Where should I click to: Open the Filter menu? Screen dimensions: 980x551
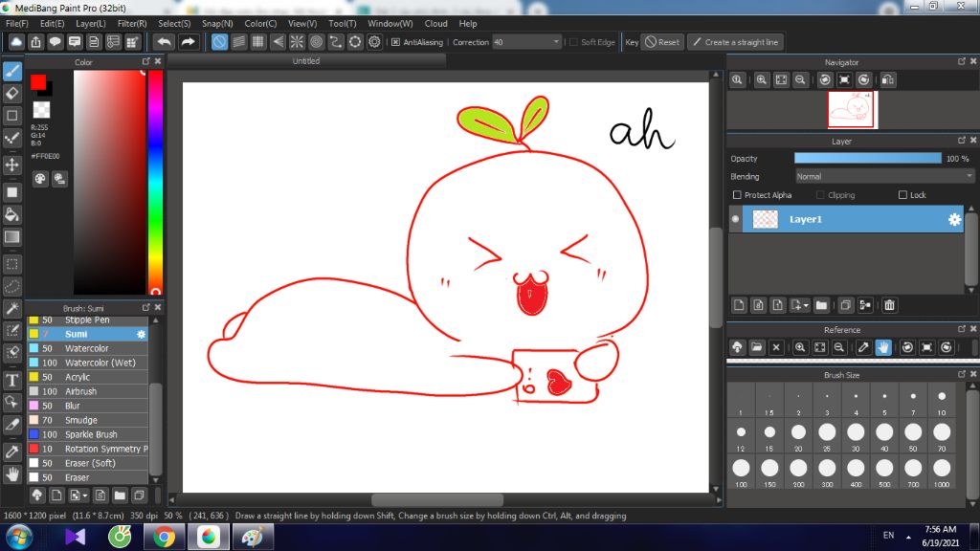132,24
